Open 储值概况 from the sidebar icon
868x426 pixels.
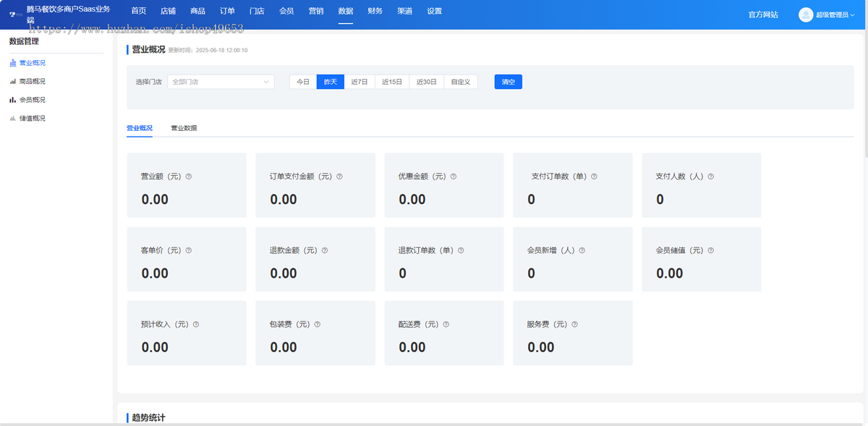click(13, 117)
